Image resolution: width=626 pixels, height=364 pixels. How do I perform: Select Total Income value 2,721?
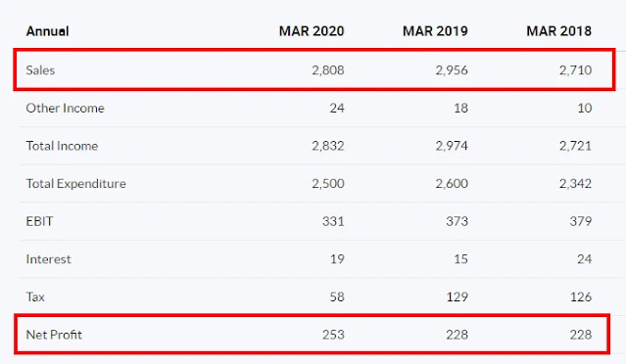click(x=575, y=146)
